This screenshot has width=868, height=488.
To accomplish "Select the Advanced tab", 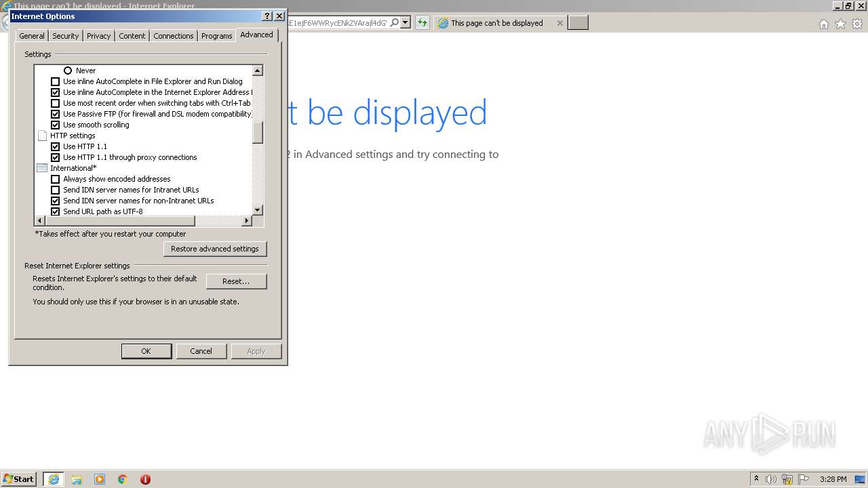I will tap(256, 35).
